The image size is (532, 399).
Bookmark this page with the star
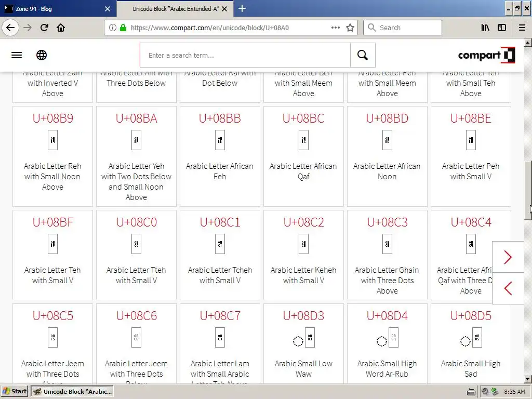coord(350,28)
